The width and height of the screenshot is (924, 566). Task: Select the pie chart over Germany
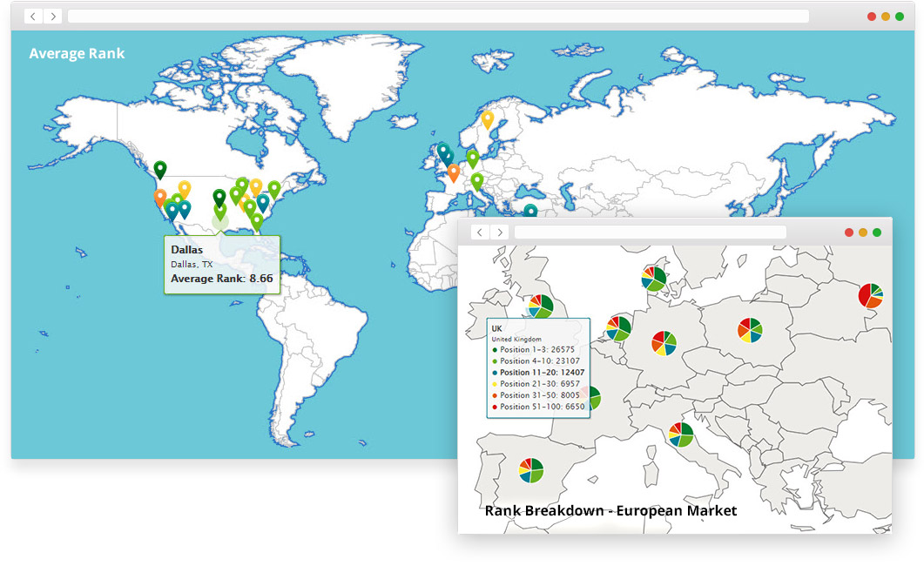664,342
